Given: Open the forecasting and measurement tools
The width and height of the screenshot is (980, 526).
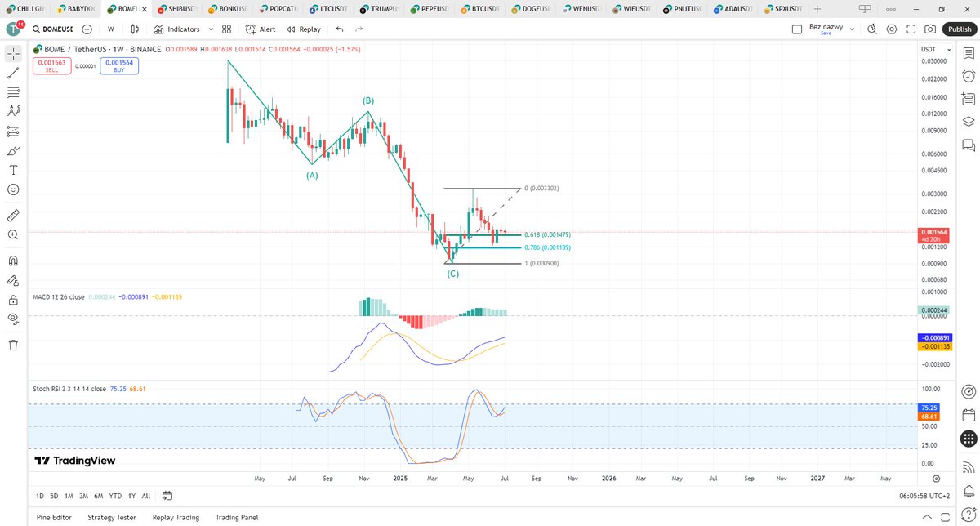Looking at the screenshot, I should (13, 131).
